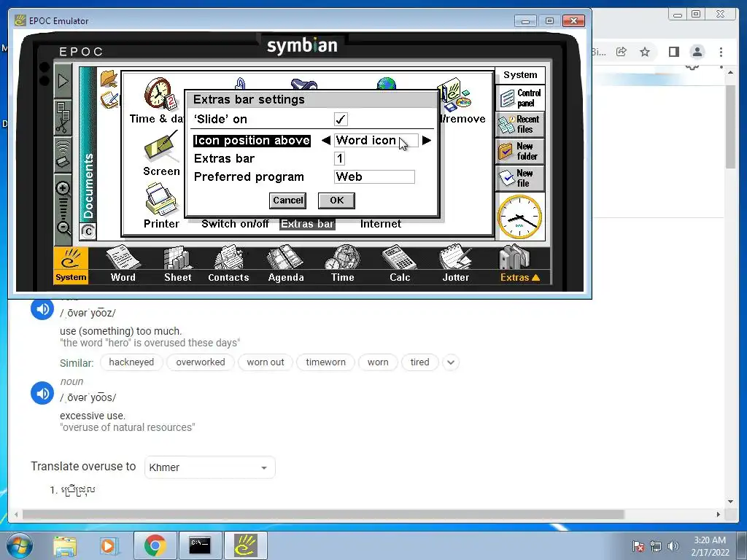The image size is (747, 560).
Task: Click the cut/copy scissors toolbar button
Action: (63, 117)
